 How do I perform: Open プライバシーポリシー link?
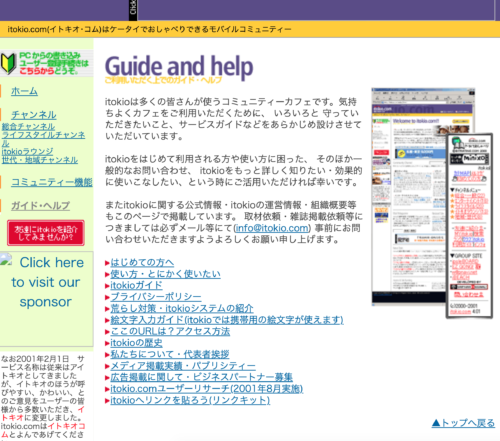(156, 297)
